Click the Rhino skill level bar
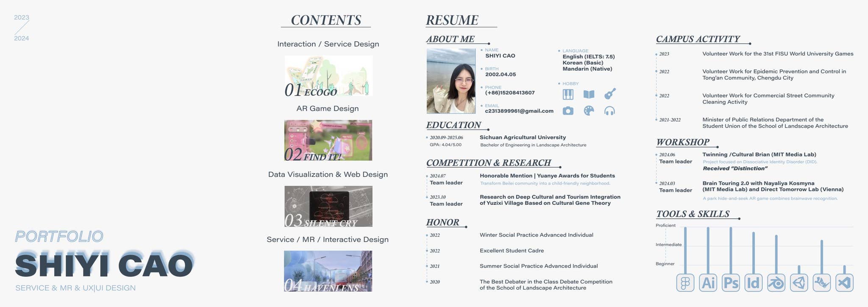This screenshot has width=868, height=307. coord(822,257)
